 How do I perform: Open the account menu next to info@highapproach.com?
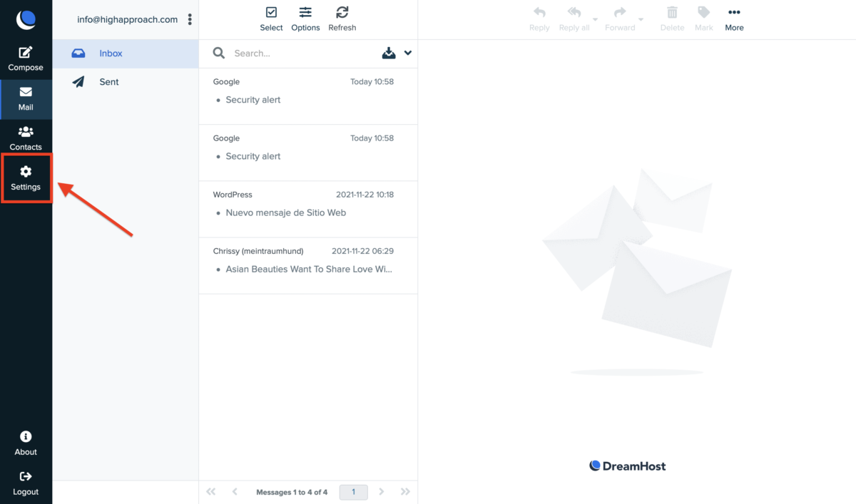coord(189,19)
